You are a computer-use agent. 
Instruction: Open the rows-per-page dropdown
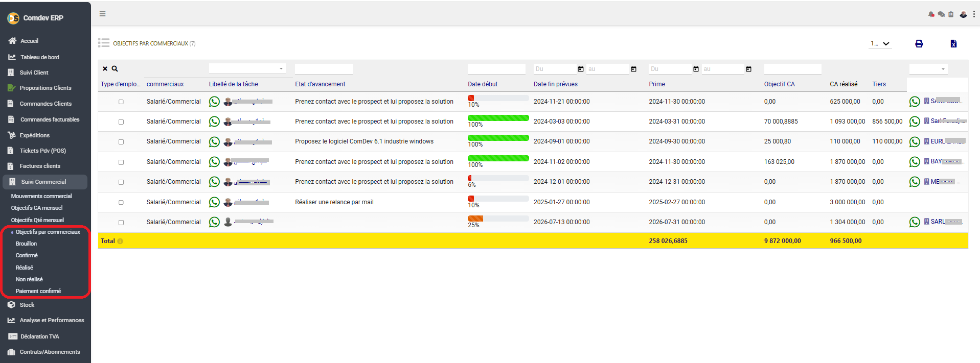881,44
